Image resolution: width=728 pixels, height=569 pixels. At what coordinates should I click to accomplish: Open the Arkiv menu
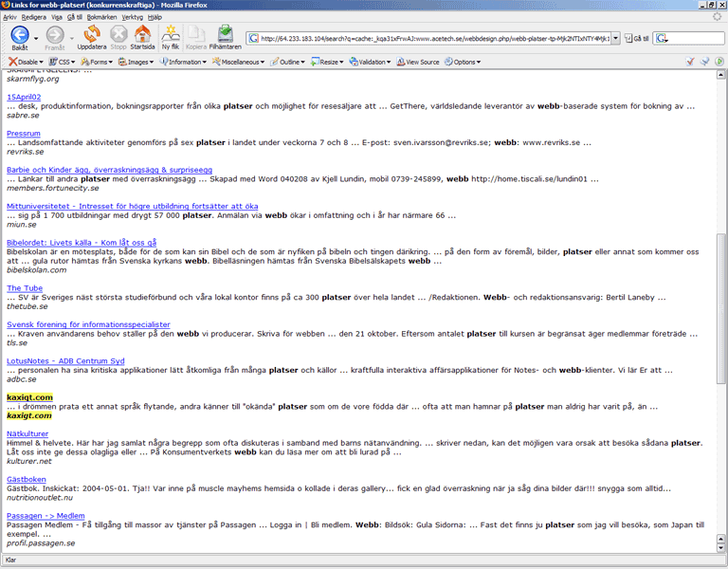tap(9, 17)
